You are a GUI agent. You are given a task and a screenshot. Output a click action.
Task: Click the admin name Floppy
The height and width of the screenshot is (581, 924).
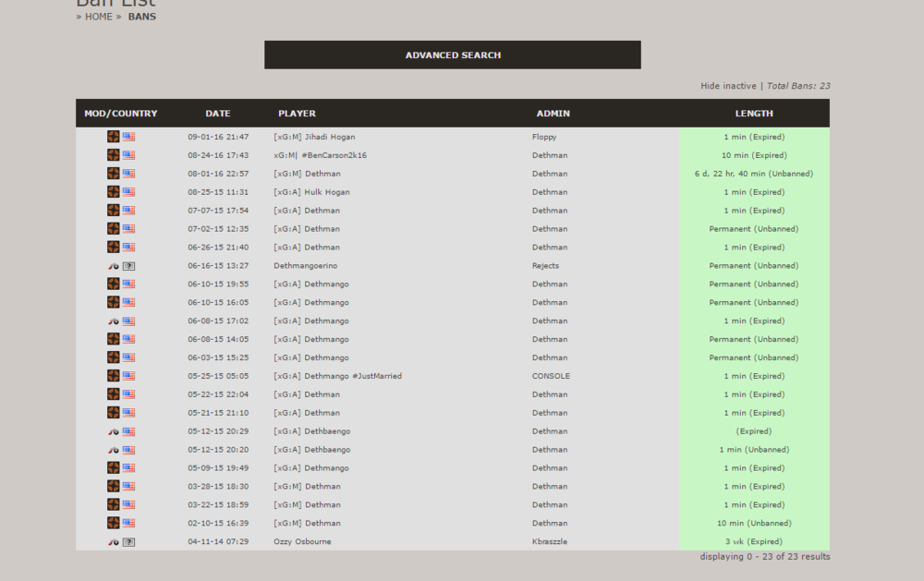tap(544, 137)
